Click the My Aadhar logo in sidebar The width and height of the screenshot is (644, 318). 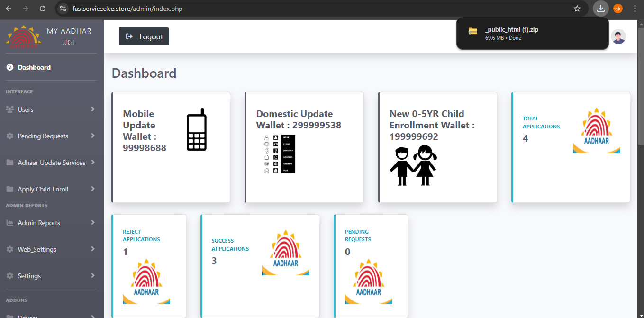click(24, 37)
